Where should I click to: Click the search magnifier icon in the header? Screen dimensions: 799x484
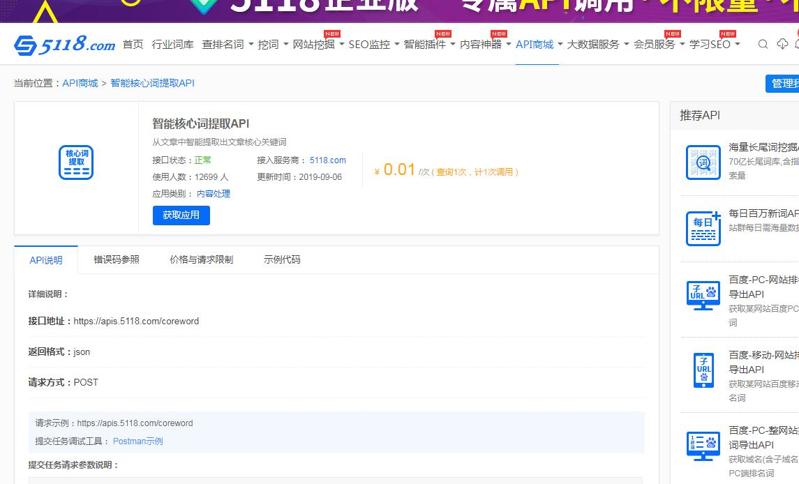click(763, 44)
